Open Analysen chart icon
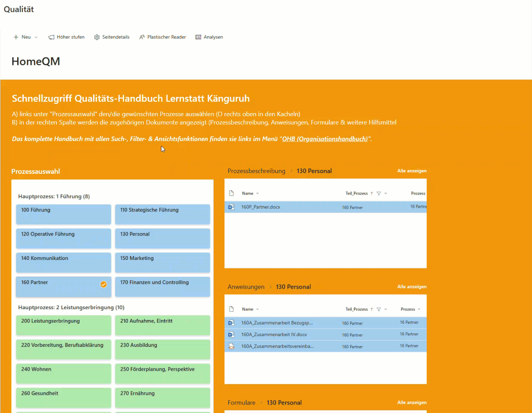Screen dimensions: 532x413 coord(198,37)
